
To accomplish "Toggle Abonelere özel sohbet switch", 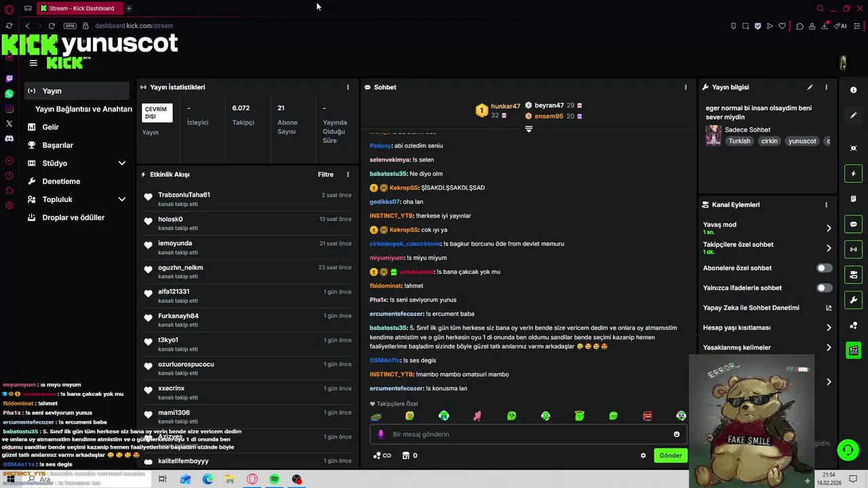I will coord(824,268).
